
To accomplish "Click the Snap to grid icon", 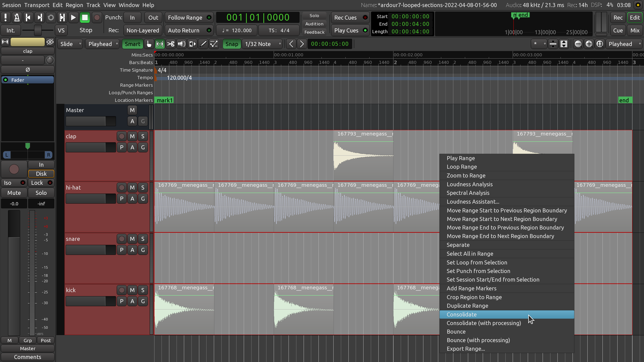I will [232, 44].
